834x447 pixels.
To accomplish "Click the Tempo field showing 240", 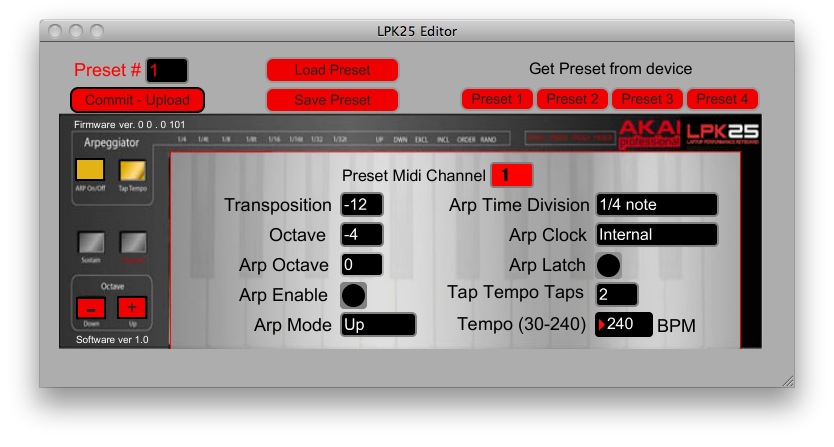I will pyautogui.click(x=624, y=324).
